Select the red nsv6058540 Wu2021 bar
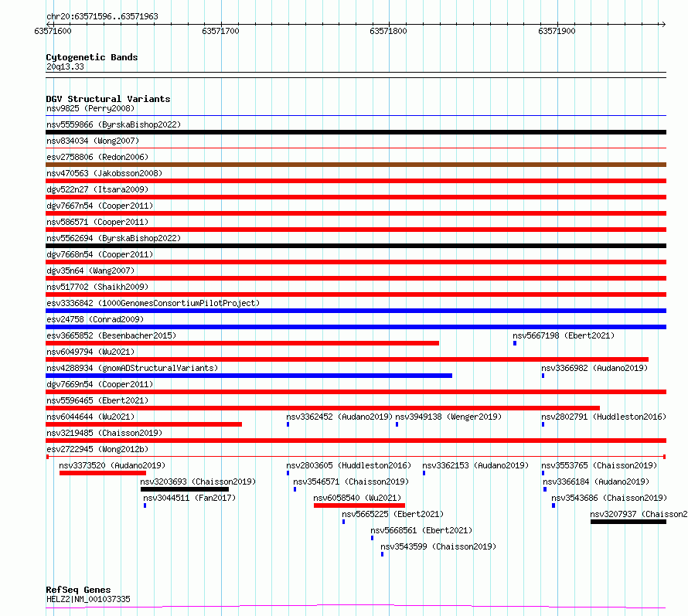Viewport: 688px width, 616px height. pyautogui.click(x=359, y=505)
